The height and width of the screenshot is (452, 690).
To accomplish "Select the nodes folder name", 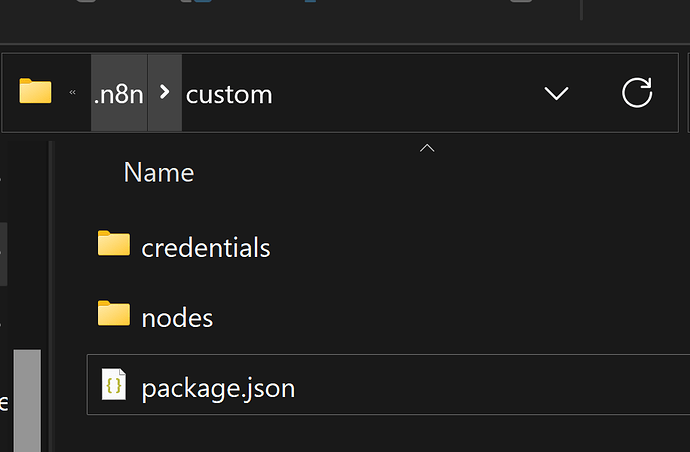I will (x=177, y=318).
